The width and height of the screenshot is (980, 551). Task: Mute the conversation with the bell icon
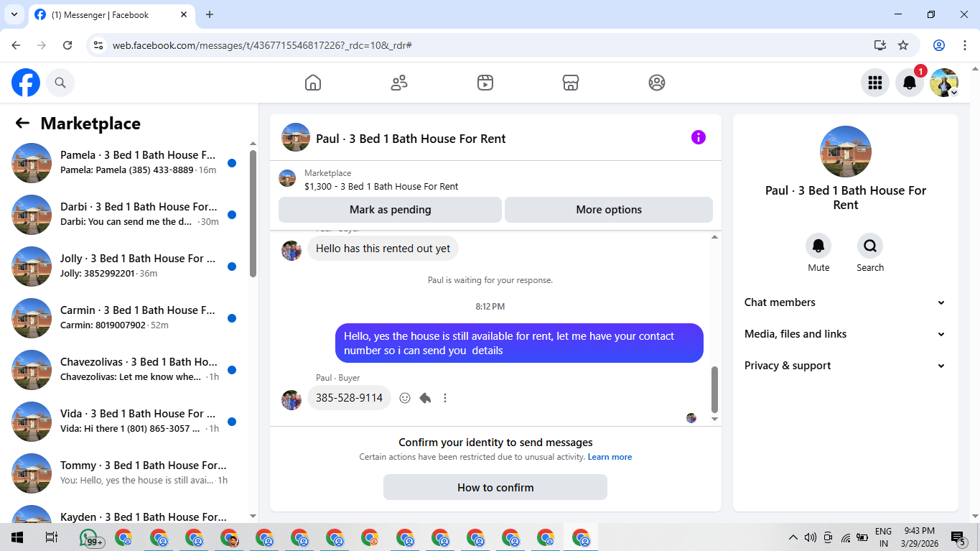tap(818, 246)
